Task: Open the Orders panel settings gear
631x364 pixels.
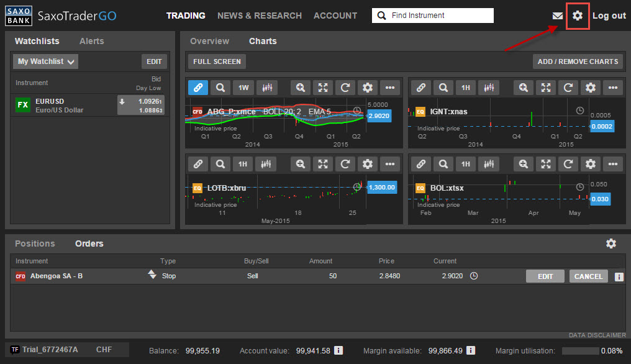Action: (x=611, y=243)
